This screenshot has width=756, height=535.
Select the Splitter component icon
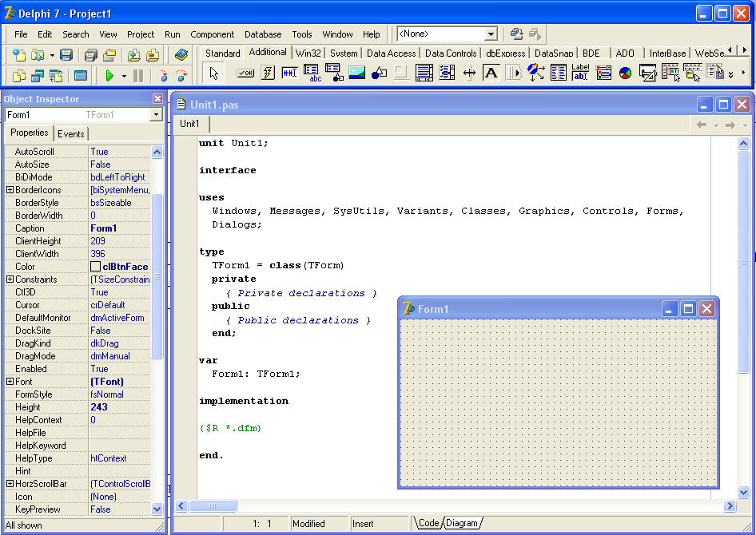tap(469, 73)
